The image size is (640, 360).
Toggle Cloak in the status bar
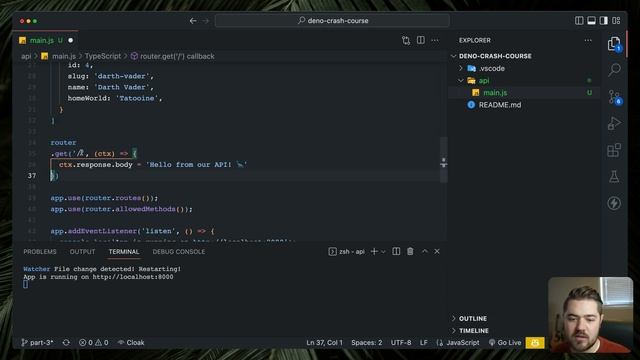click(x=131, y=342)
